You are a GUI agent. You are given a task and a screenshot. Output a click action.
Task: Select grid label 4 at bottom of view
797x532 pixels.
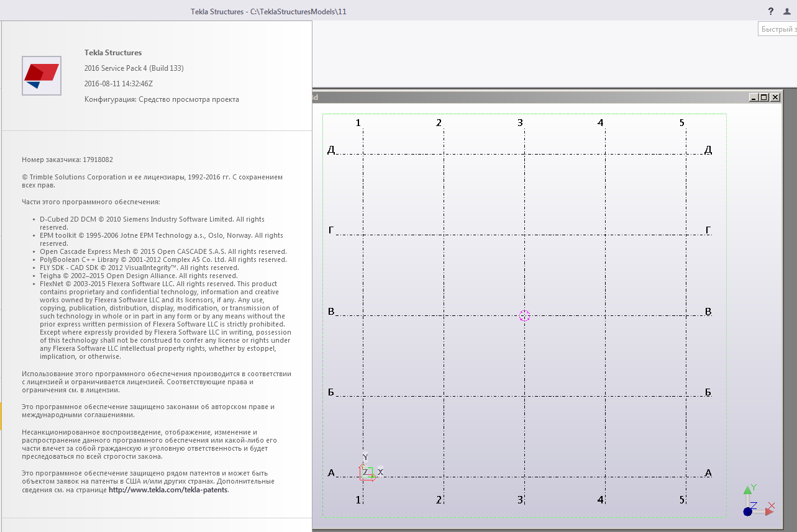point(601,500)
